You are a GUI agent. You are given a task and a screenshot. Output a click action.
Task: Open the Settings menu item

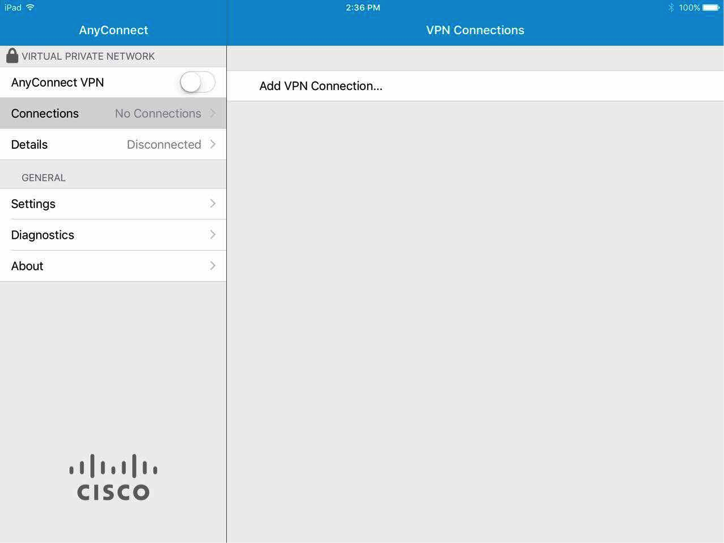pos(34,204)
